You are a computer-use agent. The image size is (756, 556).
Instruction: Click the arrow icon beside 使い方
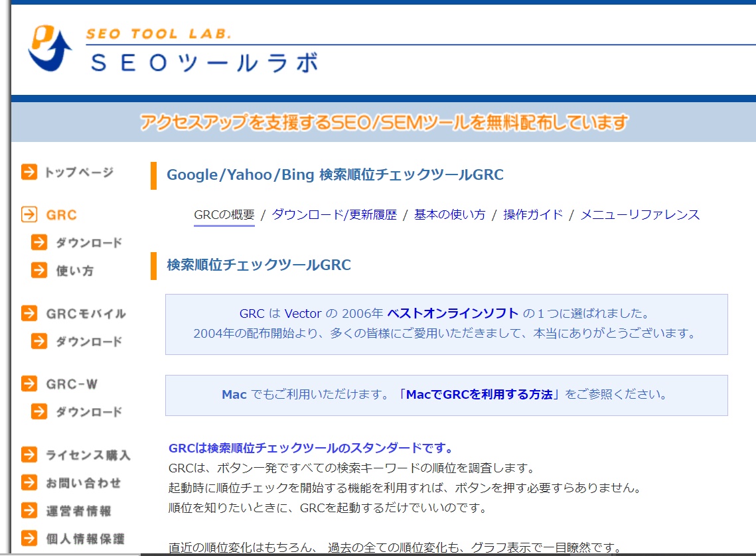(x=39, y=270)
